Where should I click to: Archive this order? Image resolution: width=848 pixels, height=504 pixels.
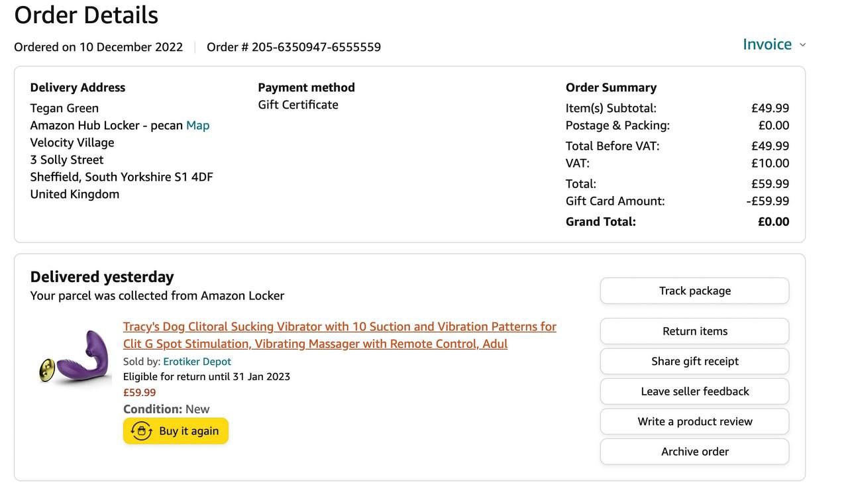[694, 452]
